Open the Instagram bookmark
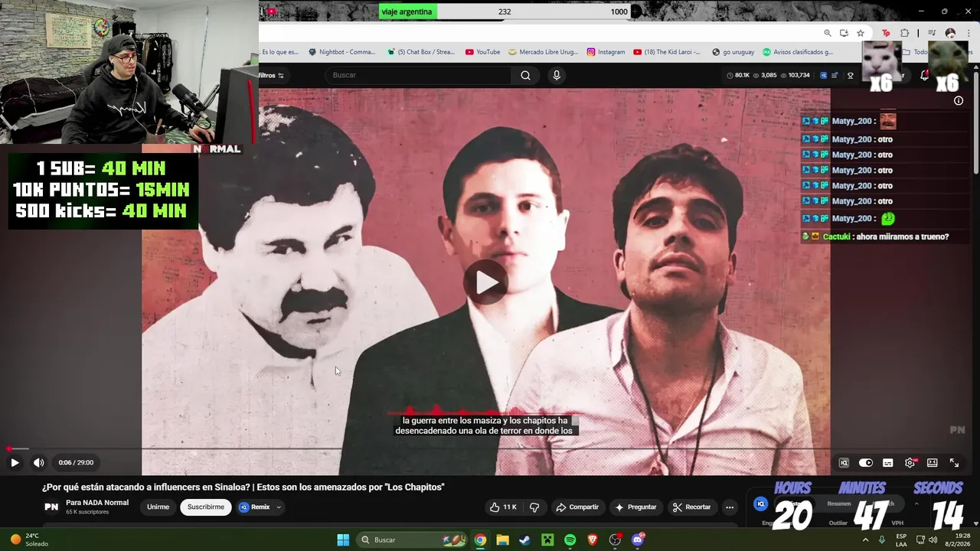980x551 pixels. click(x=606, y=52)
